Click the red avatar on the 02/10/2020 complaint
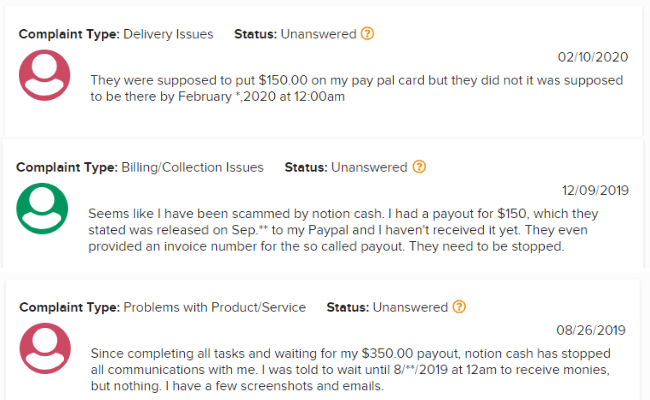The width and height of the screenshot is (650, 400). tap(45, 75)
